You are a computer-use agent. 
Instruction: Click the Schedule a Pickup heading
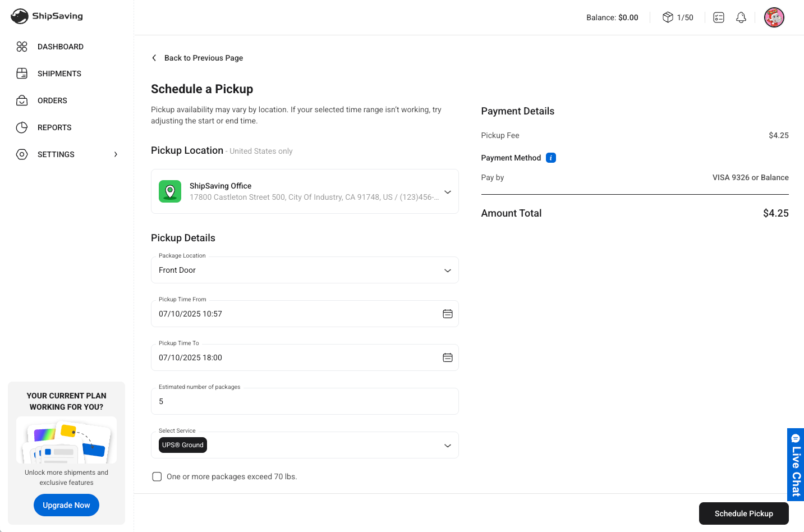pos(202,89)
